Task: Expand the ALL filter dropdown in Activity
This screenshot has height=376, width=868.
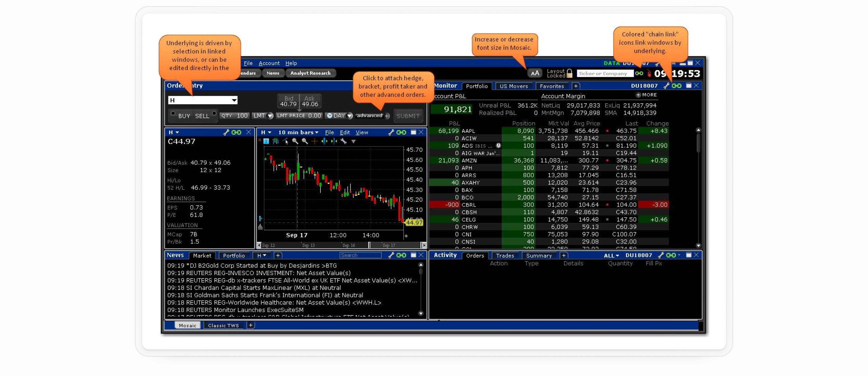Action: point(611,256)
